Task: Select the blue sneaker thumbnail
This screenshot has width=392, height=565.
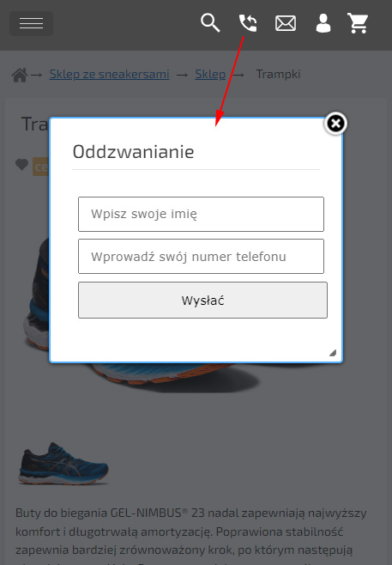Action: (x=63, y=464)
